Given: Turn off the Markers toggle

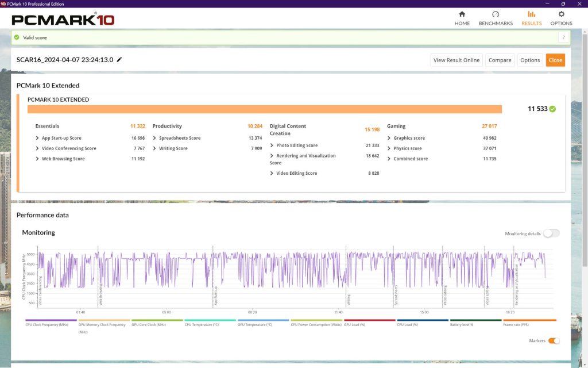Looking at the screenshot, I should tap(554, 341).
